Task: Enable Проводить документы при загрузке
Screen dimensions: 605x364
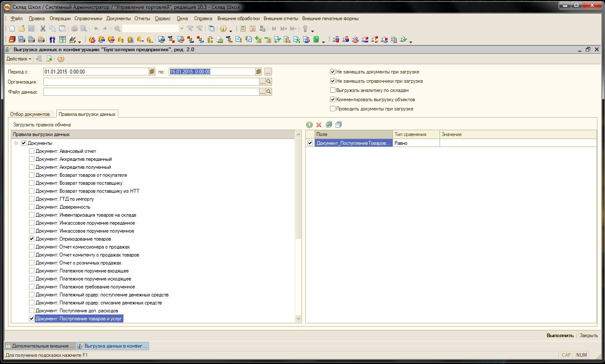Action: coord(333,109)
